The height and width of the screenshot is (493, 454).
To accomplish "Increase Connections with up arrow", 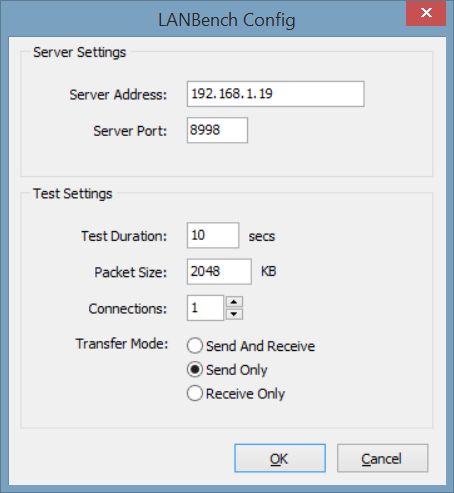I will [x=234, y=302].
